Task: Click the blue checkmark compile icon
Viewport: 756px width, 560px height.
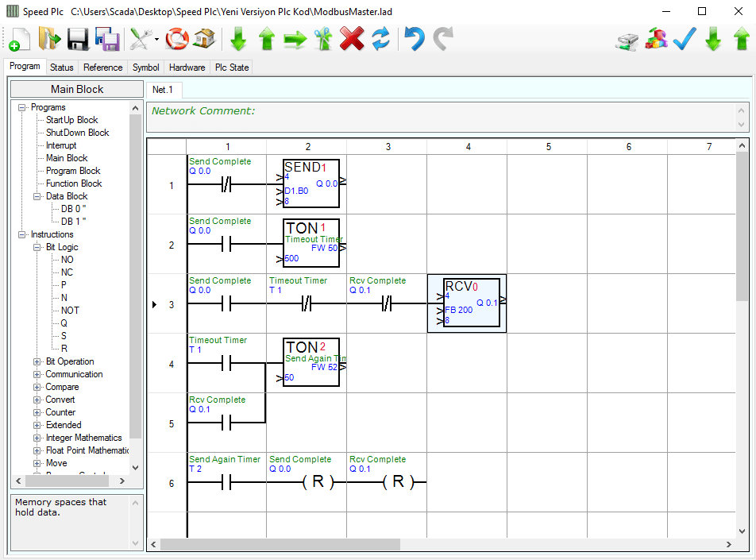Action: coord(684,38)
